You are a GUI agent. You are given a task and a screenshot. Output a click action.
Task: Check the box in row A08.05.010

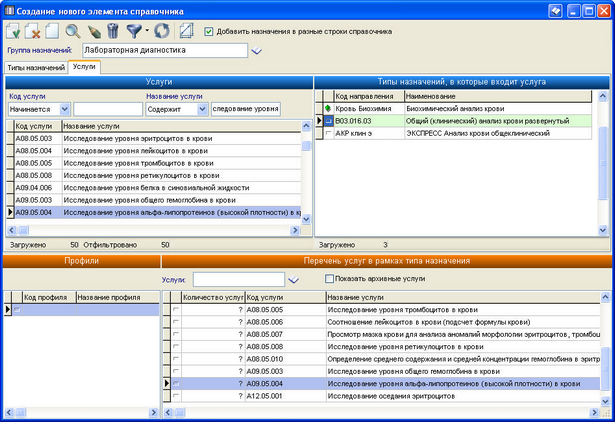pyautogui.click(x=176, y=359)
